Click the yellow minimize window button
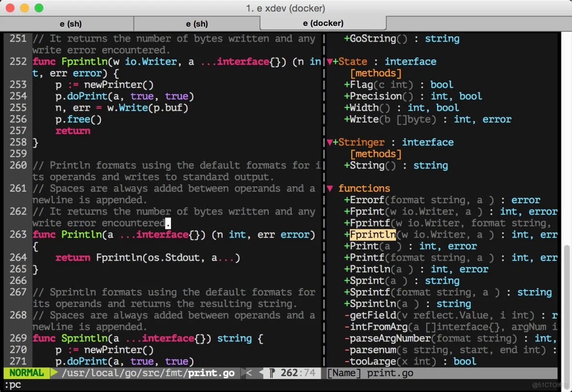 [x=25, y=8]
